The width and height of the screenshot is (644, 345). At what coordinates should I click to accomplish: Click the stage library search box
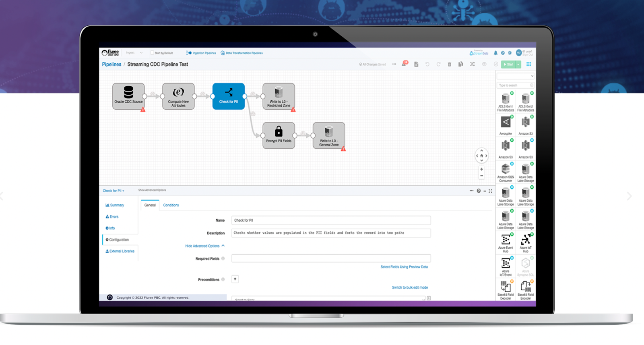(x=516, y=85)
